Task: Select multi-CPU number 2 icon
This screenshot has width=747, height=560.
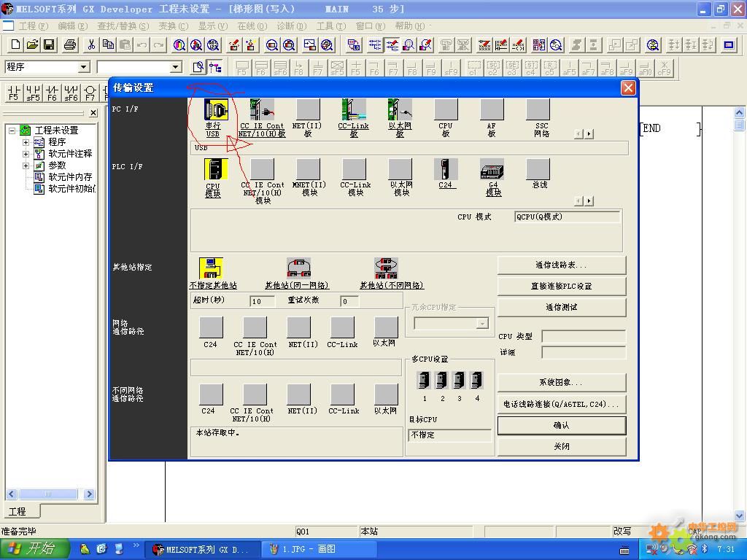Action: pyautogui.click(x=441, y=381)
